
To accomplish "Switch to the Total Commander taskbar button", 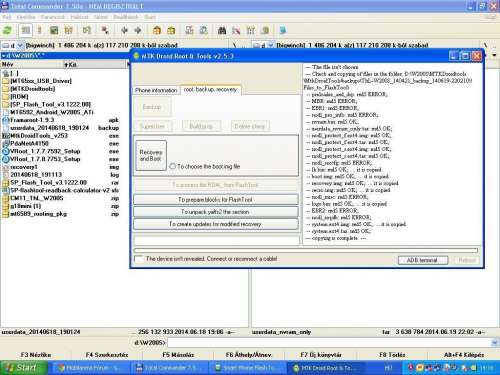I will 170,368.
